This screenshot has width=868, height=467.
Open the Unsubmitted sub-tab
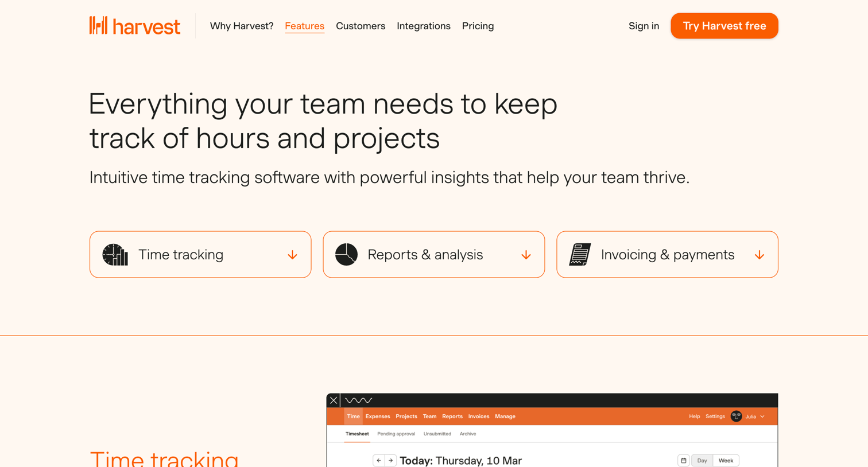pyautogui.click(x=437, y=434)
